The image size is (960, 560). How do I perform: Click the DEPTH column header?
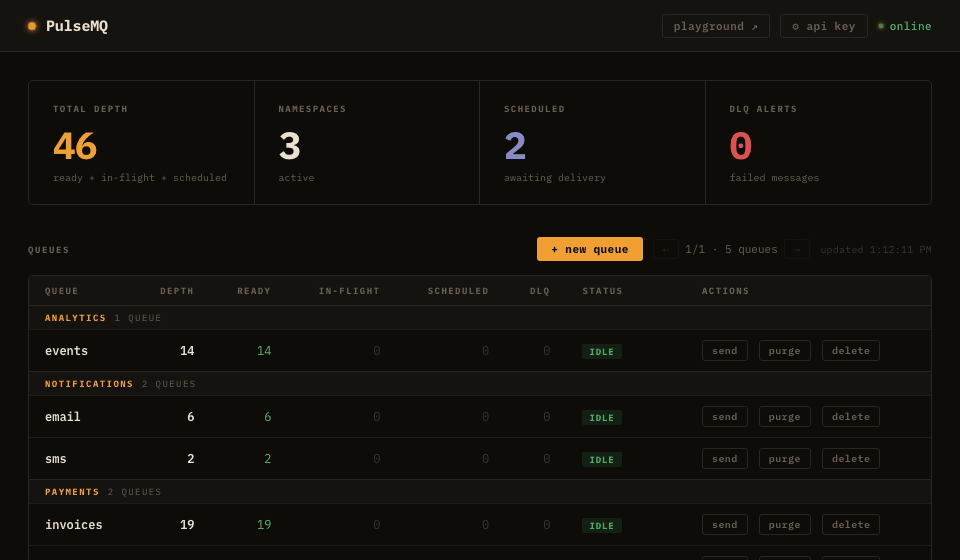point(177,291)
